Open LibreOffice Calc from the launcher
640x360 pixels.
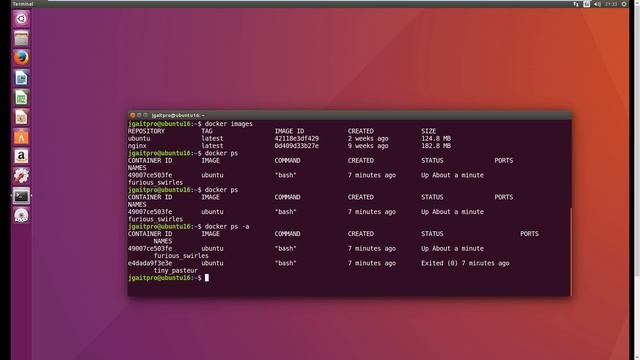click(21, 98)
